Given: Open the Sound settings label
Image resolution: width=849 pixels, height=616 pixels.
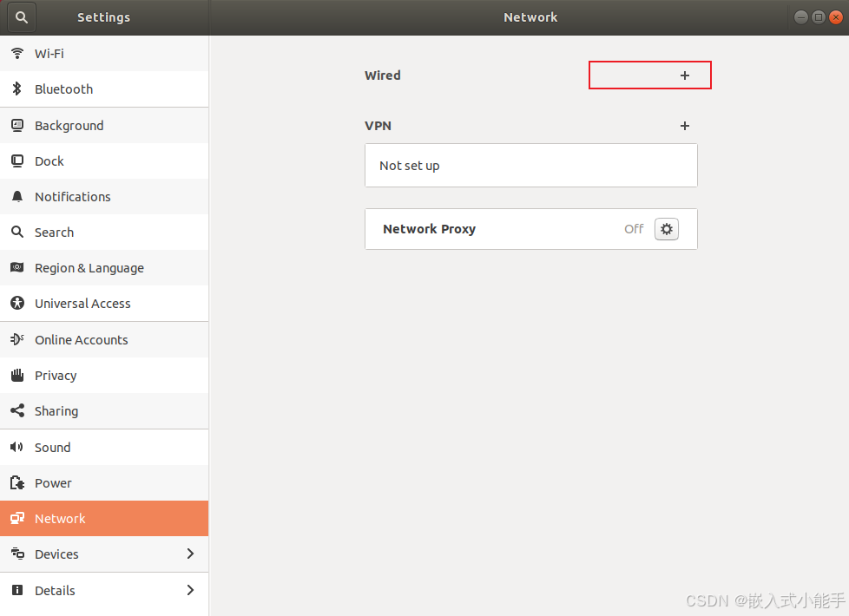Looking at the screenshot, I should 53,448.
